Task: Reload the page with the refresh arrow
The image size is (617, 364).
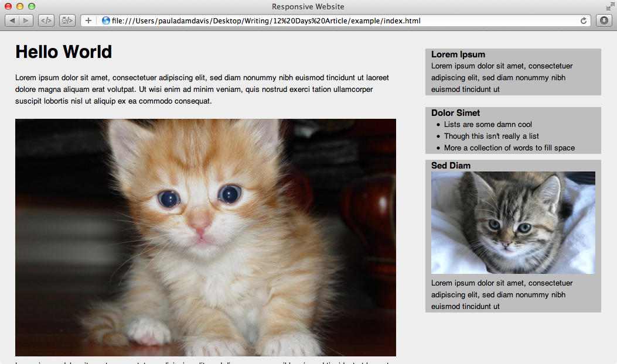Action: point(584,20)
